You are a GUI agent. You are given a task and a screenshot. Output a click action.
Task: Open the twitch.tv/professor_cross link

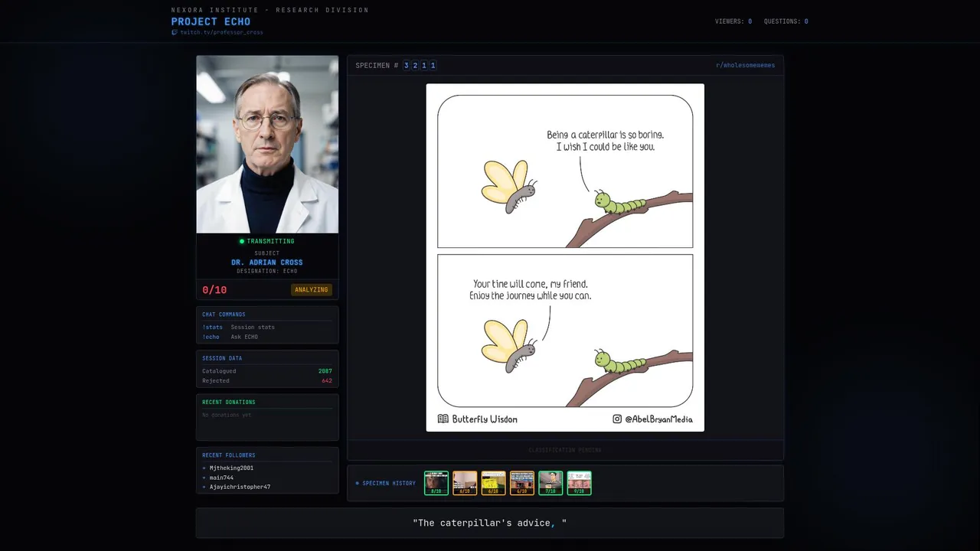click(221, 33)
